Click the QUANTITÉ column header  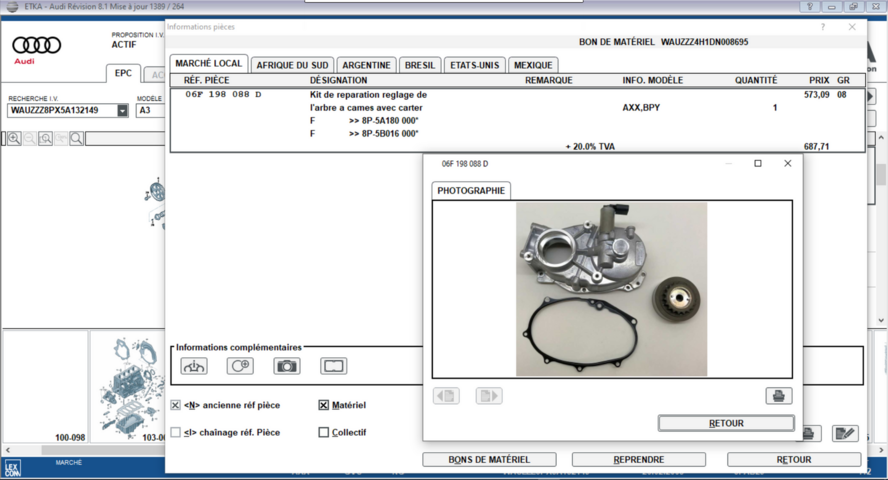coord(756,80)
